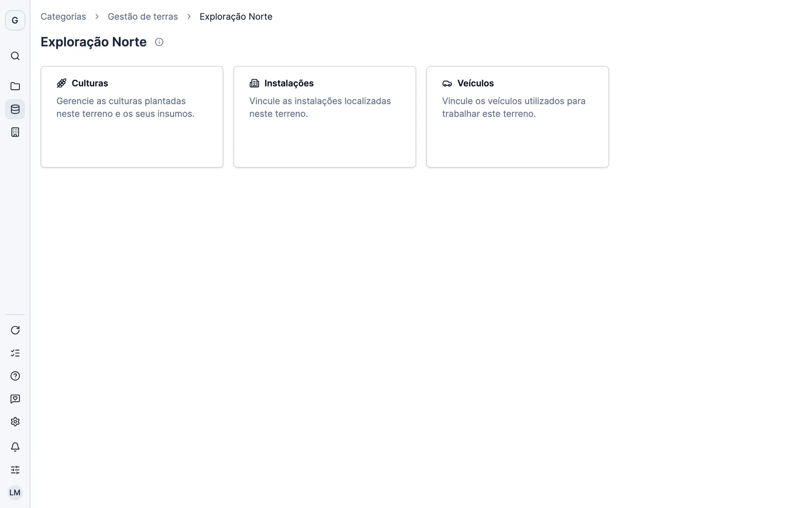Open the building icon in sidebar
The width and height of the screenshot is (812, 508).
(x=15, y=132)
